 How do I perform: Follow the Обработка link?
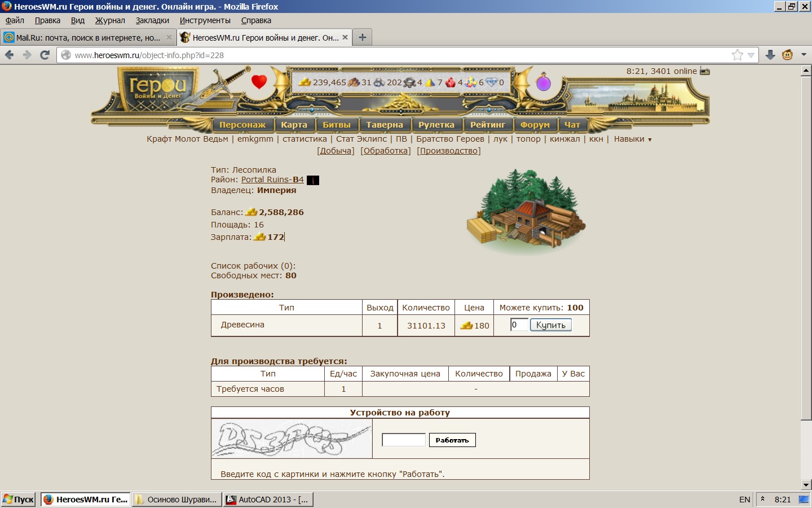(x=386, y=151)
